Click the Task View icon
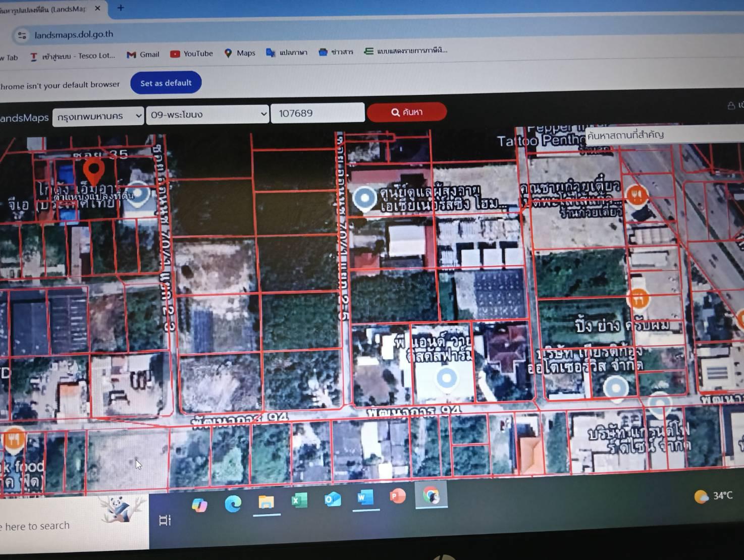Viewport: 744px width, 560px height. (x=165, y=520)
